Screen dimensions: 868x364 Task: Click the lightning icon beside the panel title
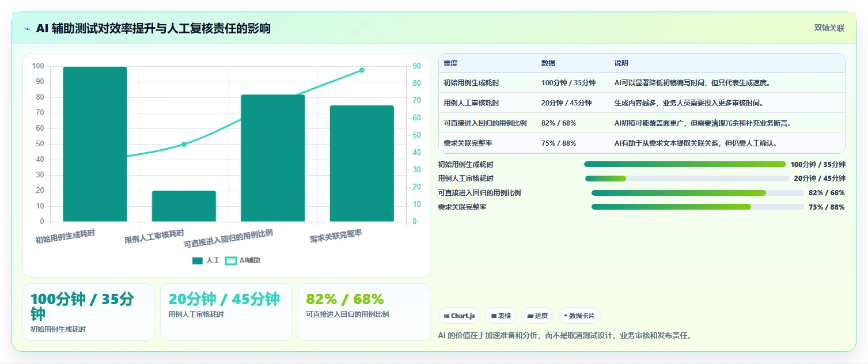coord(27,29)
